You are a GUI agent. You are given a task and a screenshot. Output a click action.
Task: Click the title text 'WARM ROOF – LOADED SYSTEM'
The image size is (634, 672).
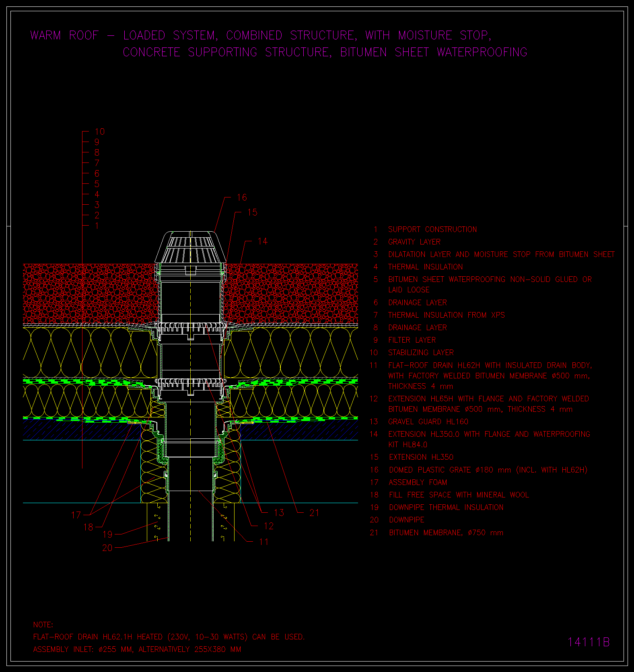coord(124,35)
